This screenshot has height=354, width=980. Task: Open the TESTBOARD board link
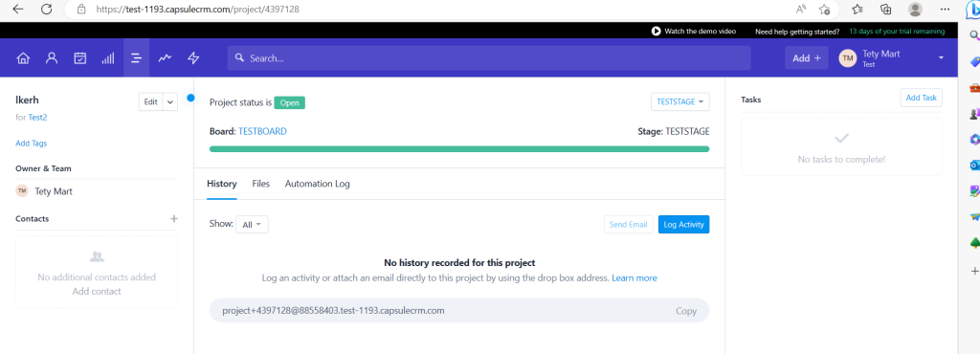[x=262, y=132]
